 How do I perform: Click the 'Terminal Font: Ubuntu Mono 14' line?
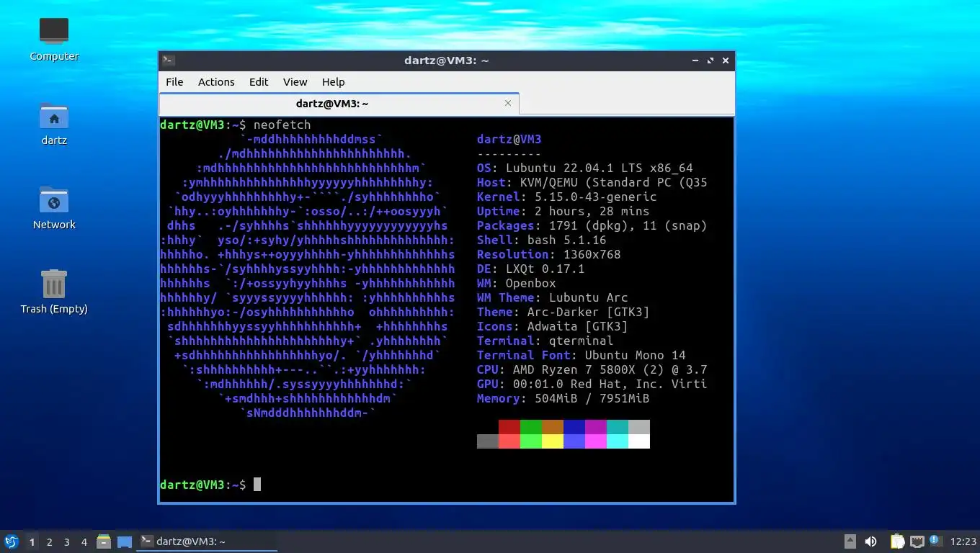coord(581,355)
